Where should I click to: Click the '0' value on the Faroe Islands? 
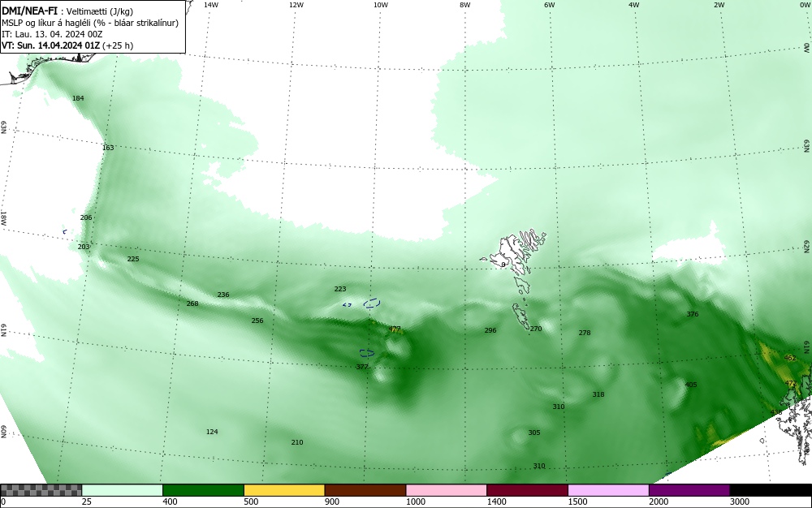point(503,265)
